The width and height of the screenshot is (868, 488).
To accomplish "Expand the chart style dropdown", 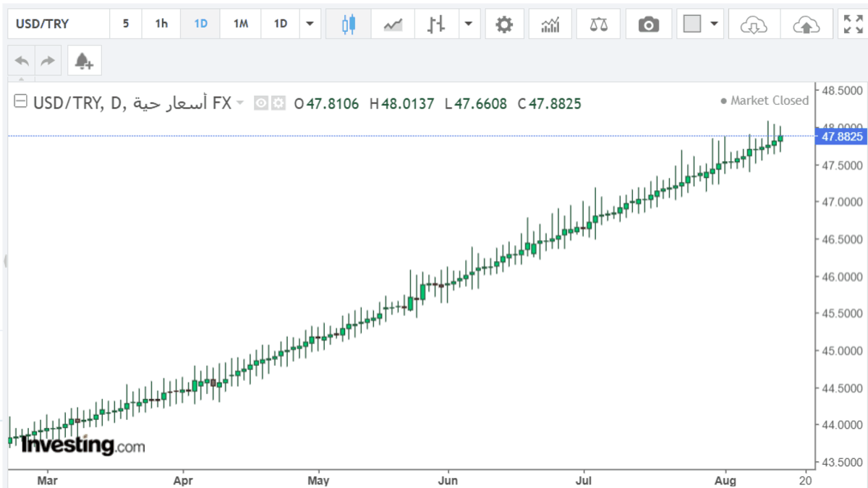I will pos(469,24).
